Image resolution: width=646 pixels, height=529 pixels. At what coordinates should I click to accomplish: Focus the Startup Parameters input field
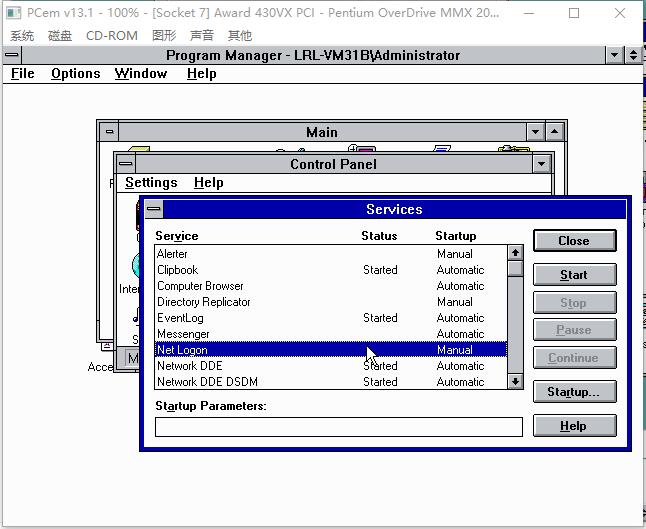339,427
